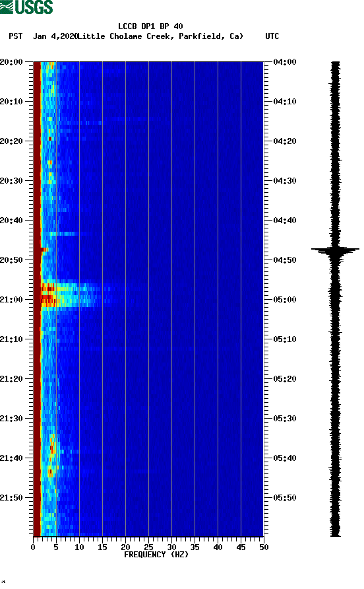Click 'Parkfield, Ca)' location text
364x589 pixels.
tap(211, 36)
